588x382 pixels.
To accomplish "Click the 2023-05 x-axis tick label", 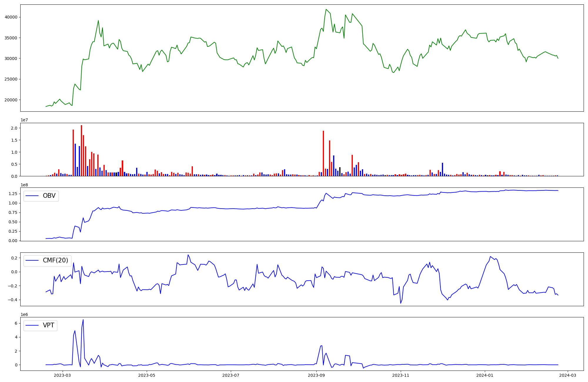I will 146,375.
